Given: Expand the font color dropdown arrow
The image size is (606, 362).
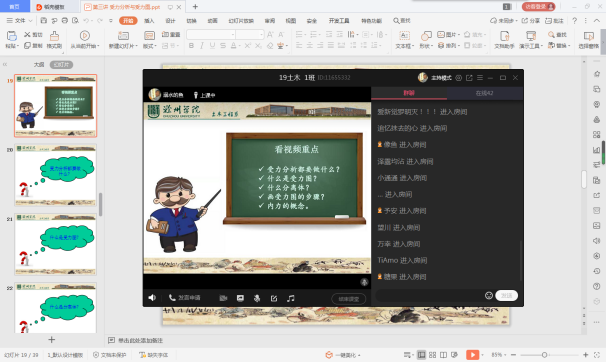Looking at the screenshot, I should click(240, 46).
